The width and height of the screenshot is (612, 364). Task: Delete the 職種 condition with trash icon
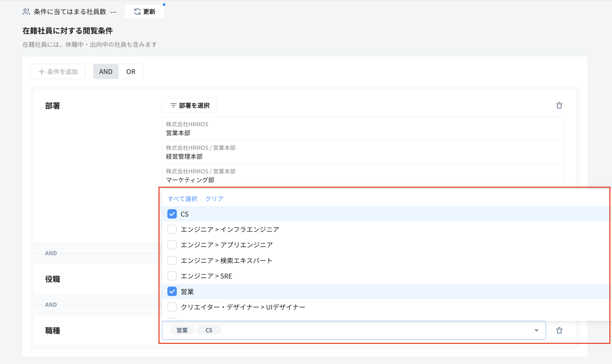pyautogui.click(x=559, y=330)
